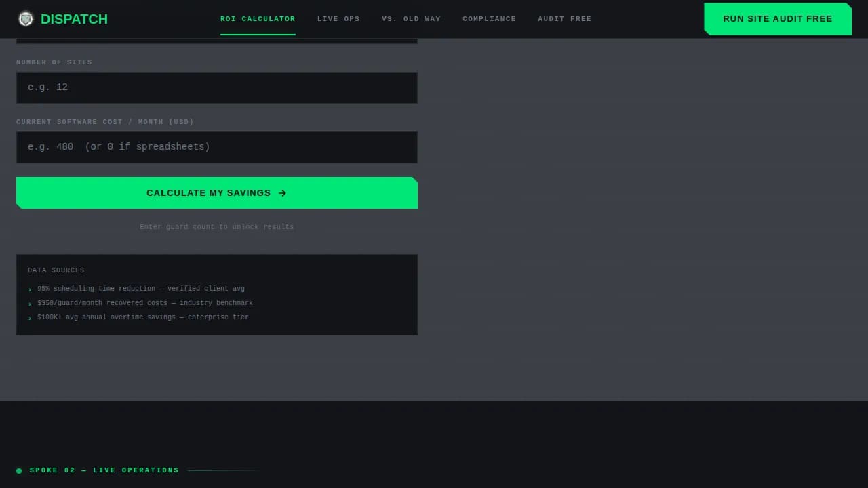The height and width of the screenshot is (488, 868).
Task: Click the Data Sources heading
Action: [x=56, y=270]
